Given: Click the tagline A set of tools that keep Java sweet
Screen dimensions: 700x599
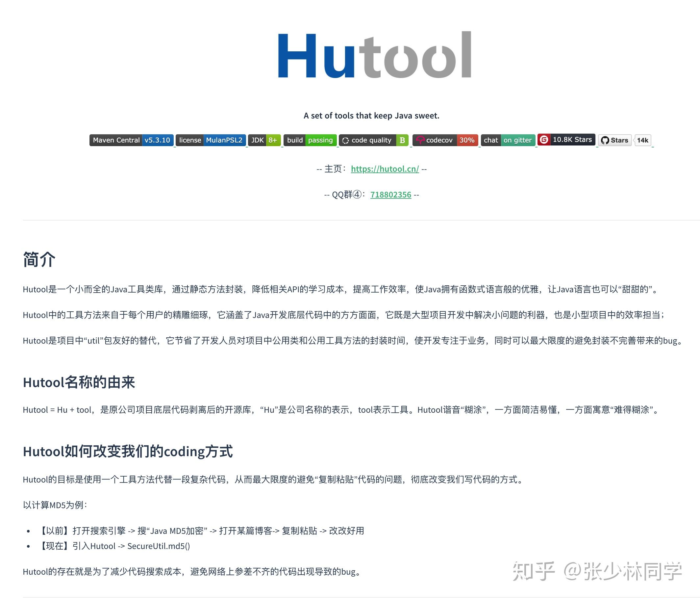Looking at the screenshot, I should click(372, 115).
